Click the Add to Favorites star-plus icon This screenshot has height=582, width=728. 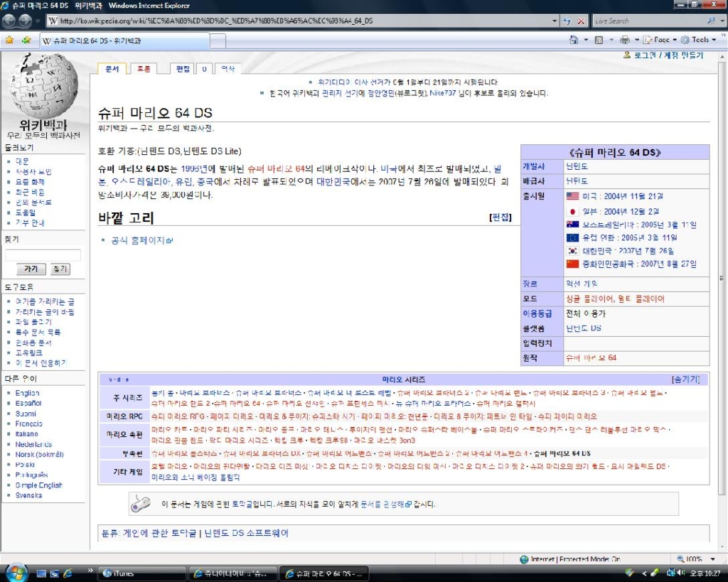(x=26, y=40)
